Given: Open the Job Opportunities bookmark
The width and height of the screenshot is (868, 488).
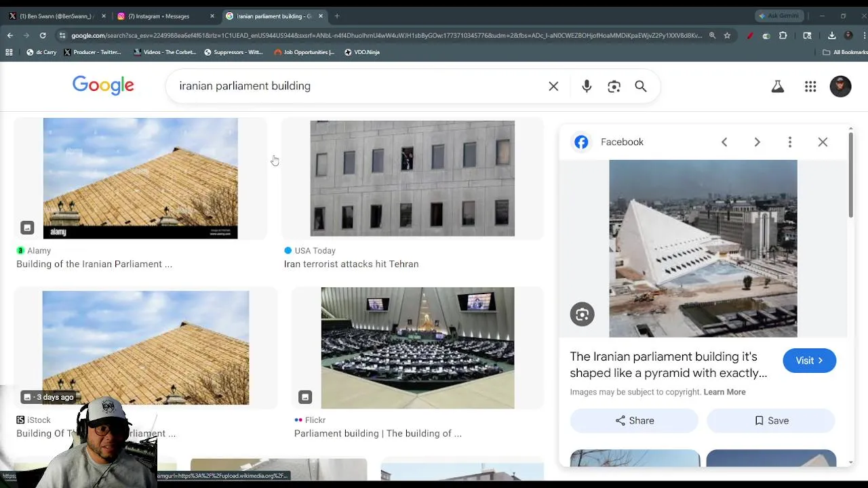Looking at the screenshot, I should pyautogui.click(x=304, y=52).
